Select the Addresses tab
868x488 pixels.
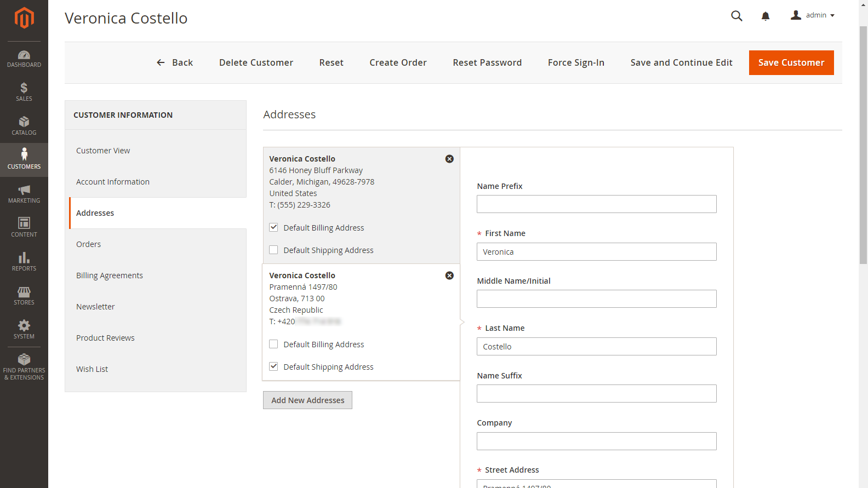click(158, 213)
